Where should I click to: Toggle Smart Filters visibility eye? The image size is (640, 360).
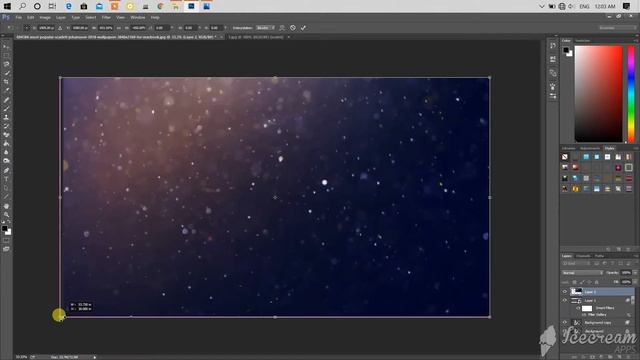tap(578, 308)
